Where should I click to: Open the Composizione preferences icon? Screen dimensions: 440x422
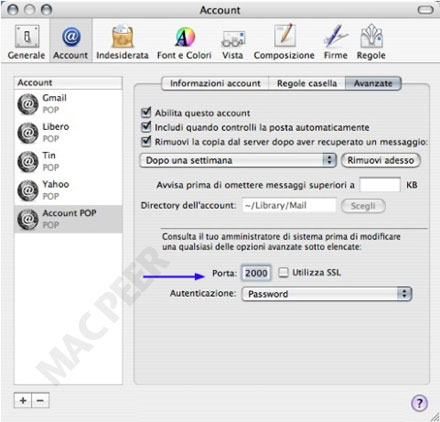pyautogui.click(x=284, y=42)
